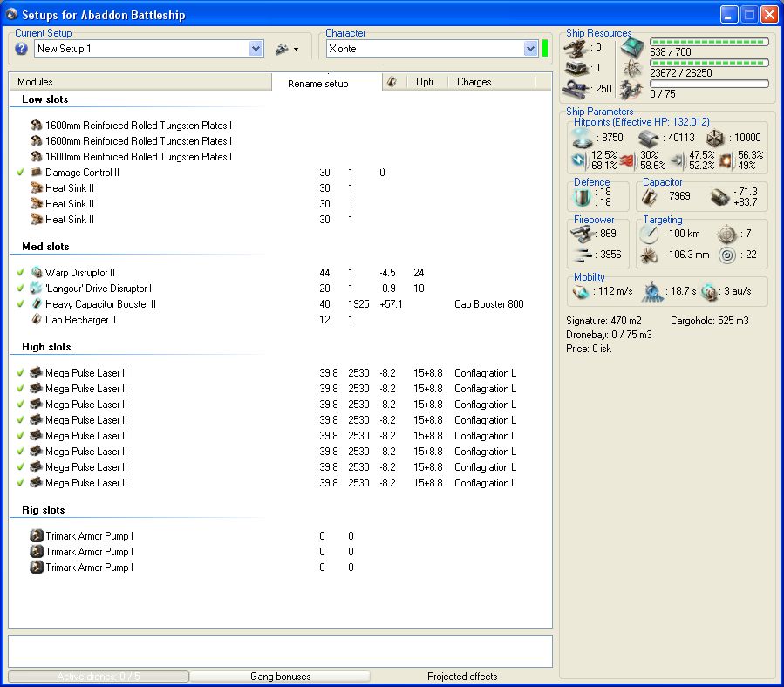Screen dimensions: 784x687
Task: Toggle the last Mega Pulse Laser II checkmark
Action: tap(21, 482)
